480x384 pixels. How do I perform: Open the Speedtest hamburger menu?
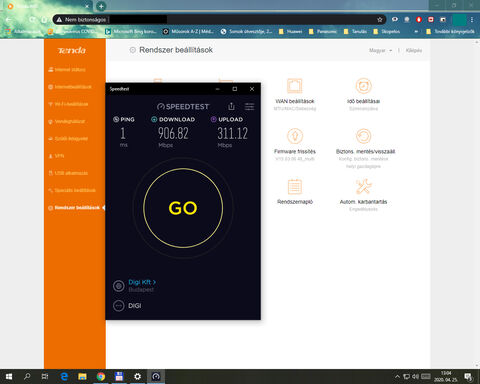click(x=249, y=106)
